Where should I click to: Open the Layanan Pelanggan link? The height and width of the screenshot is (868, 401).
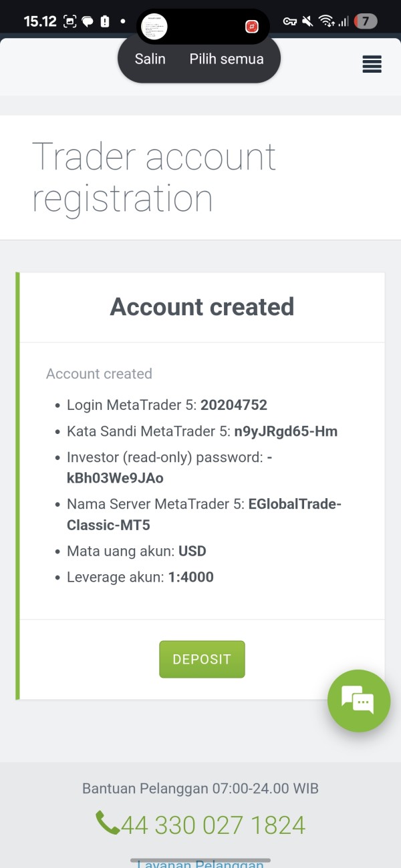pos(200,864)
